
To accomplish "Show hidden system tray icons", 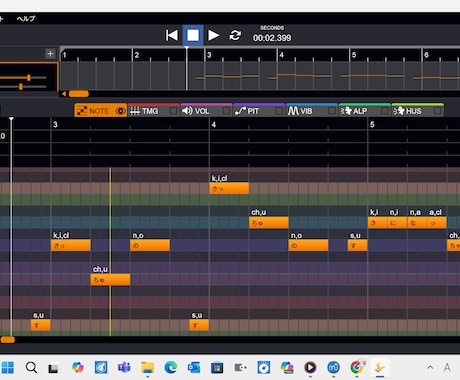I will click(430, 367).
